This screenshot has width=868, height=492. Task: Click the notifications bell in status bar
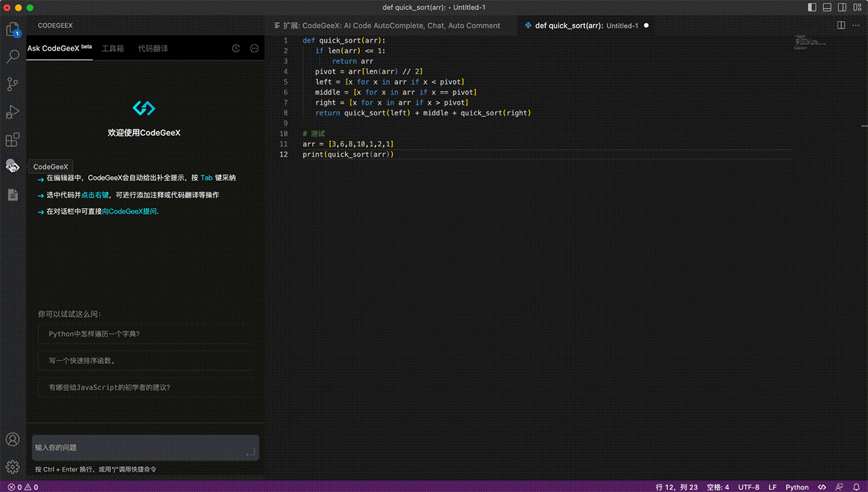tap(856, 487)
